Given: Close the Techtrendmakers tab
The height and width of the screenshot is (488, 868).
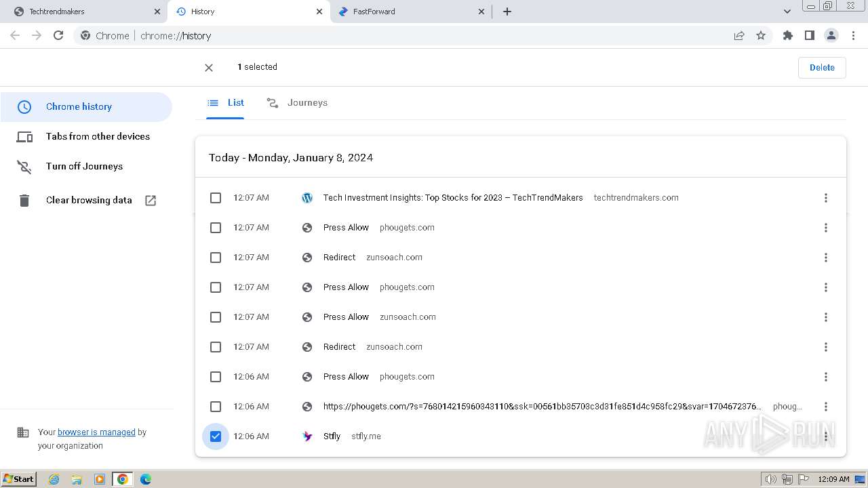Looking at the screenshot, I should click(x=157, y=12).
